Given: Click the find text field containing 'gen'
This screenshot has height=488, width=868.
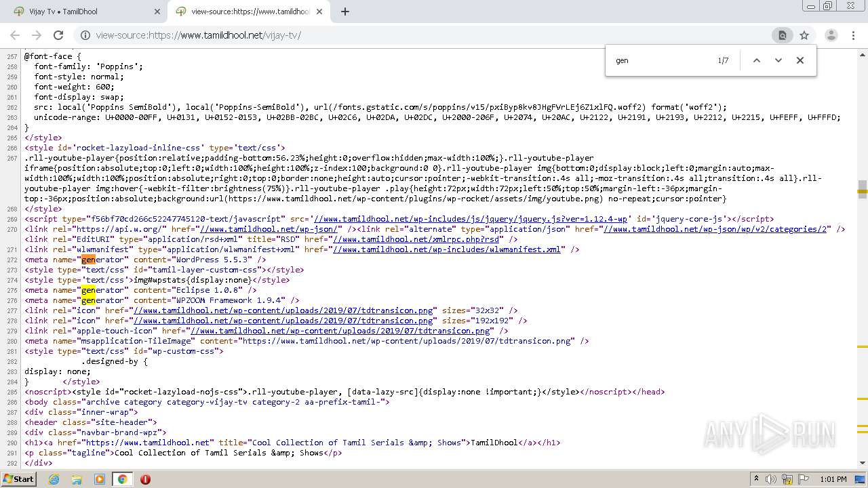Looking at the screenshot, I should click(x=661, y=60).
